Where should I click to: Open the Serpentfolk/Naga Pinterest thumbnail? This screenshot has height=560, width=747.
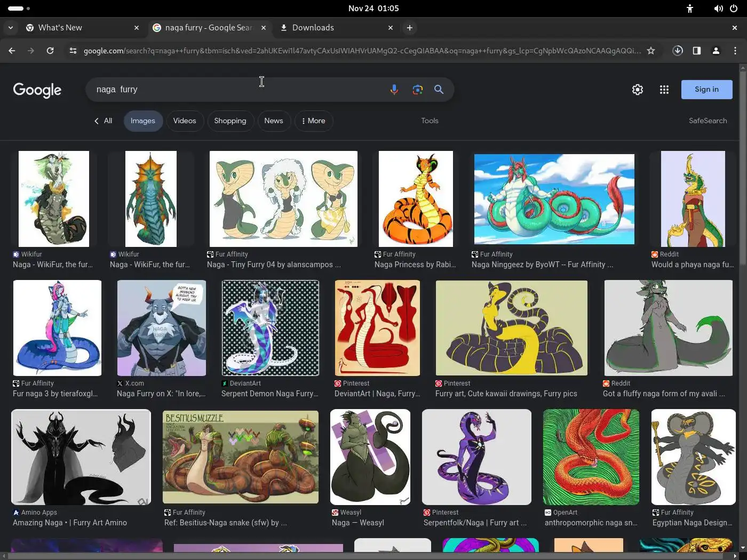476,457
